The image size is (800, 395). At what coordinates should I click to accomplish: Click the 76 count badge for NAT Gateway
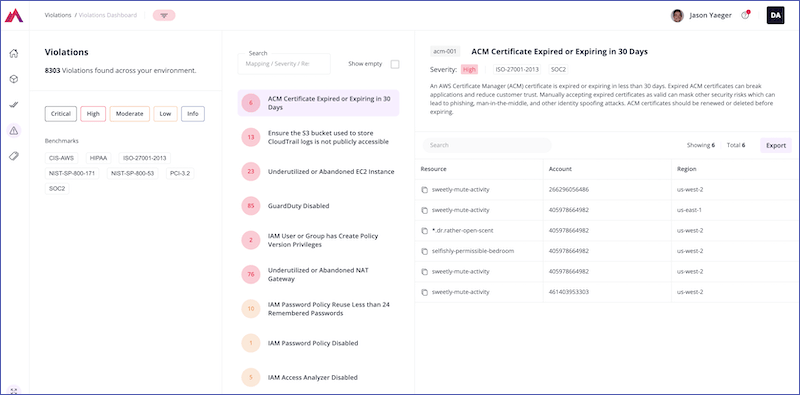coord(251,275)
